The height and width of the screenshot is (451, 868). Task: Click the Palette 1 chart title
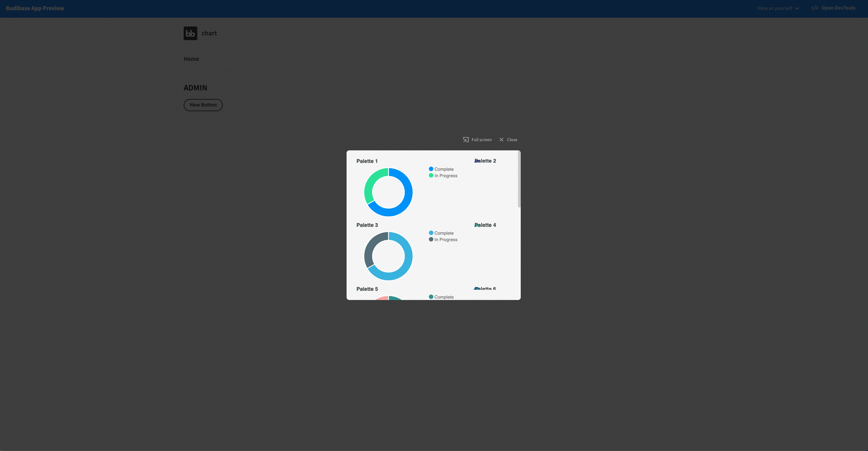click(367, 161)
